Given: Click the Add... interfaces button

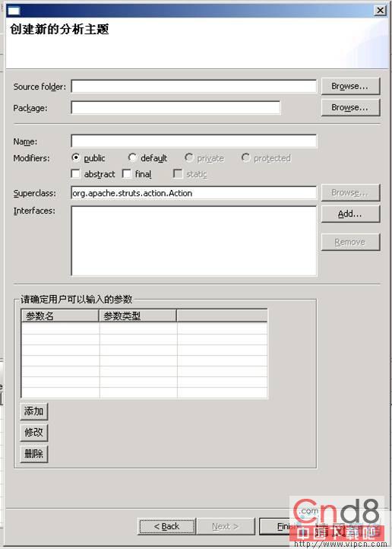Looking at the screenshot, I should pyautogui.click(x=350, y=214).
